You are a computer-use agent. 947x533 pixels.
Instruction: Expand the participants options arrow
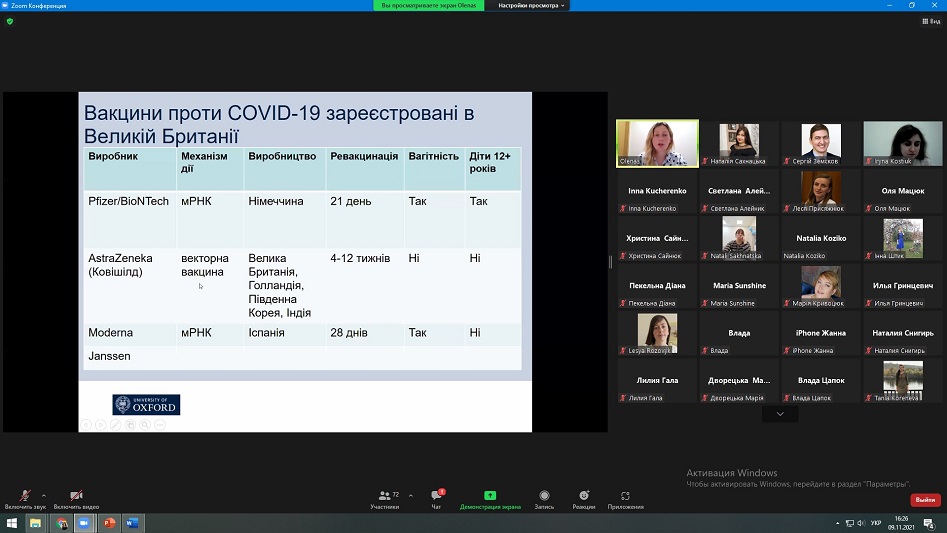pos(410,494)
